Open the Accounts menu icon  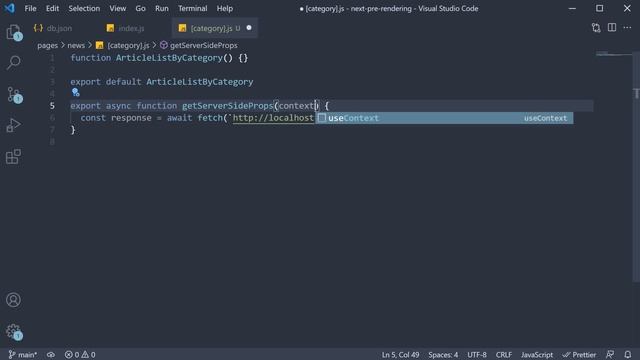point(13,300)
